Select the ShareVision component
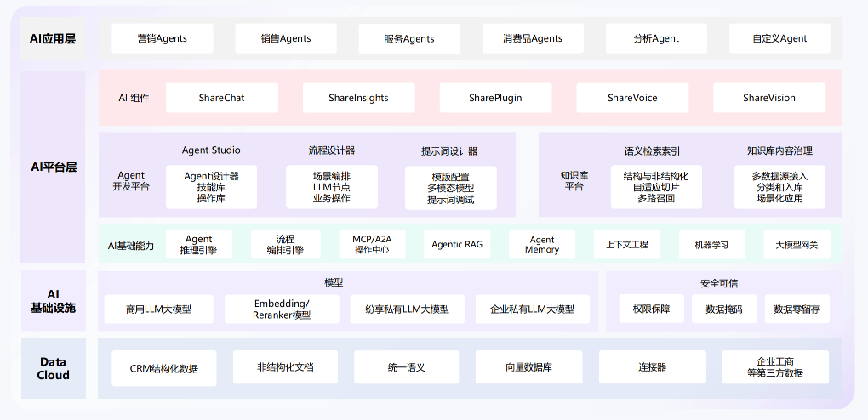The width and height of the screenshot is (868, 420). coord(769,98)
